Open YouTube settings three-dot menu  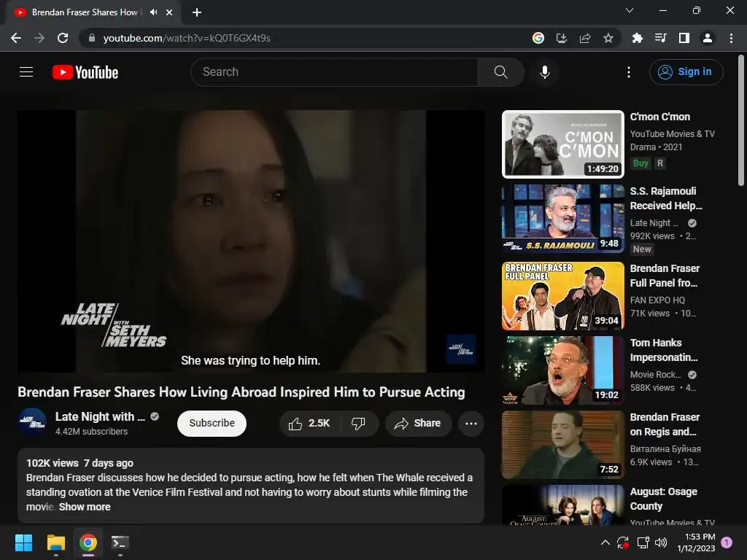(x=629, y=72)
